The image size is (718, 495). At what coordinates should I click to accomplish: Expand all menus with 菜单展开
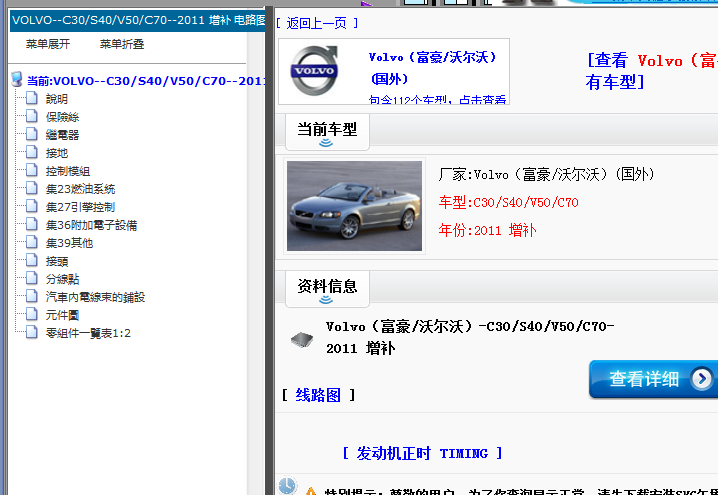click(x=48, y=44)
